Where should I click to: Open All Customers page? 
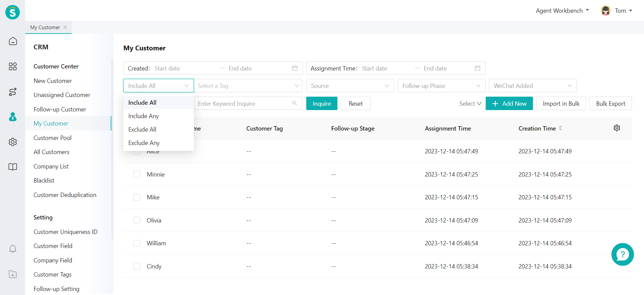click(51, 152)
